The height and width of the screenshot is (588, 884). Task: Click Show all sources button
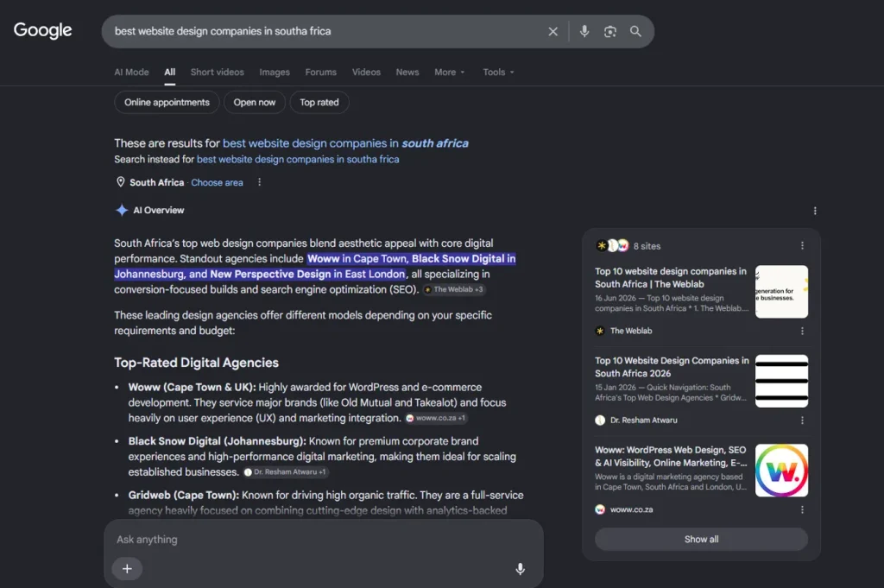click(701, 540)
